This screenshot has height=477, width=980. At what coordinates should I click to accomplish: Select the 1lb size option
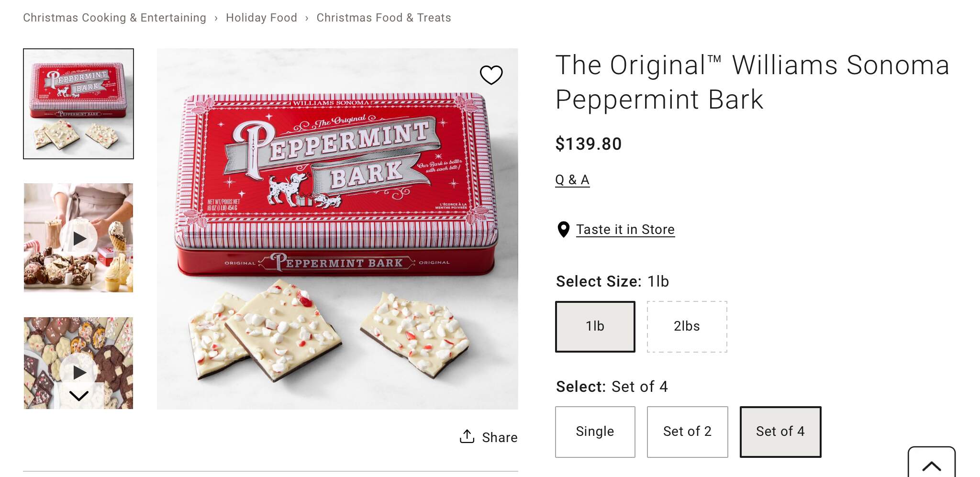tap(595, 327)
